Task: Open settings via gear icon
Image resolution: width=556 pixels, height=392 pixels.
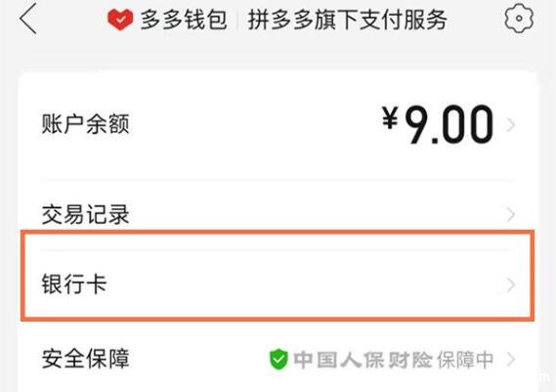Action: [x=519, y=19]
